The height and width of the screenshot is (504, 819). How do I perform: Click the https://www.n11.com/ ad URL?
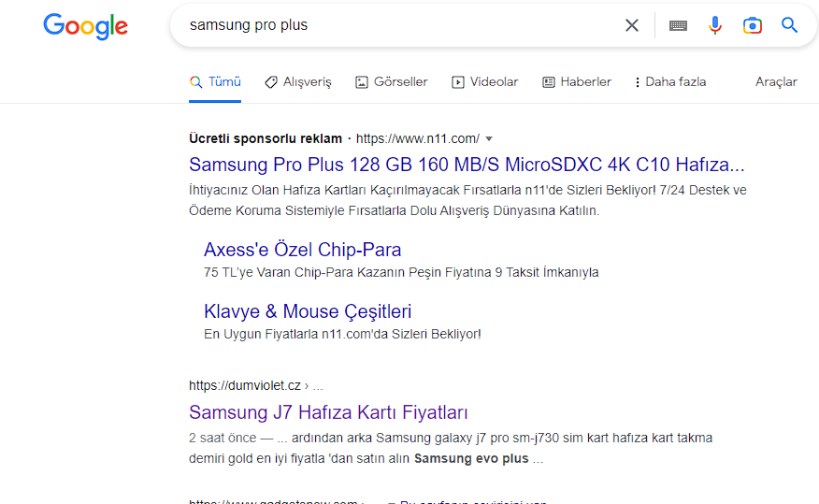click(418, 138)
